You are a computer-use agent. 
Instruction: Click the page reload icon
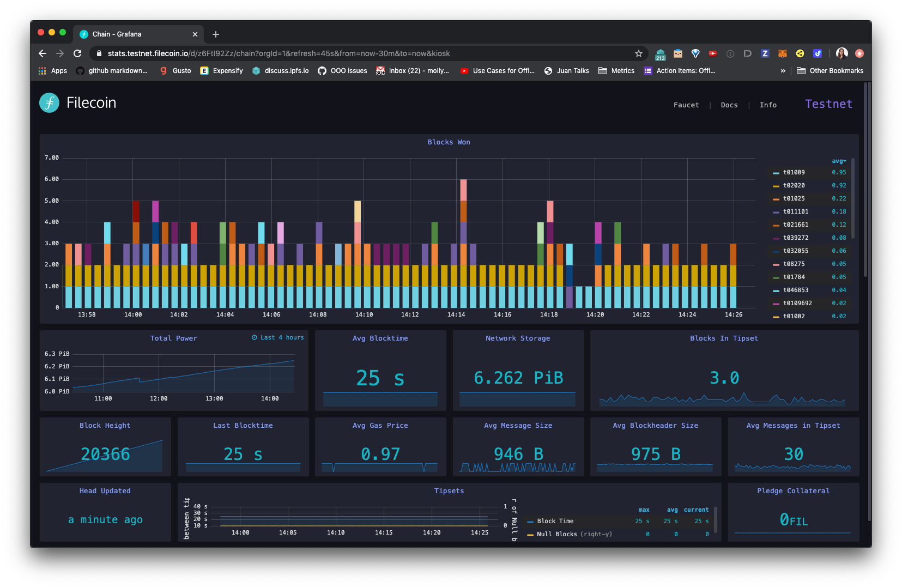pyautogui.click(x=77, y=53)
